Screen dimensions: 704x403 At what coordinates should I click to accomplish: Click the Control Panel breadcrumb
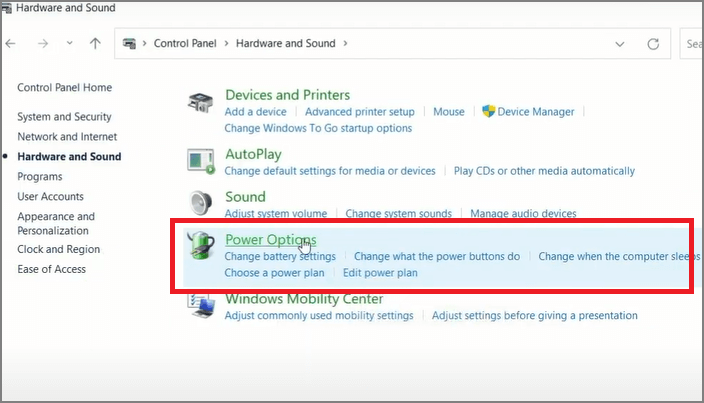[185, 44]
